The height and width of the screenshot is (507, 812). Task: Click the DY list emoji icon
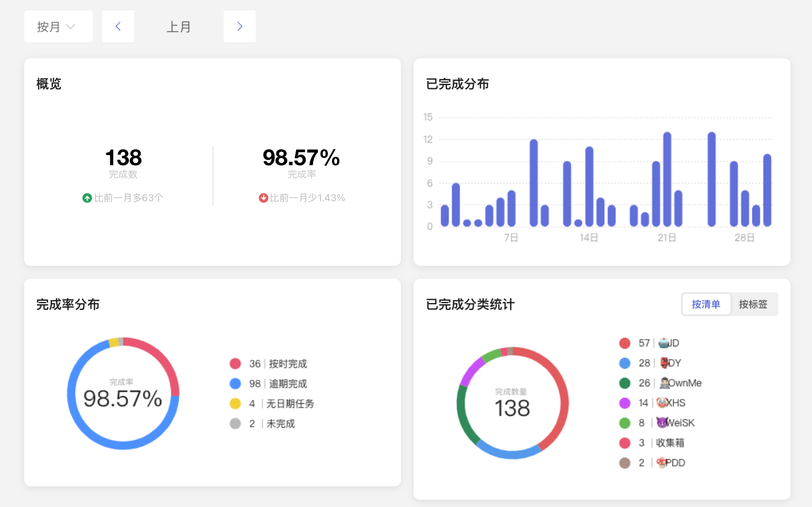[664, 363]
